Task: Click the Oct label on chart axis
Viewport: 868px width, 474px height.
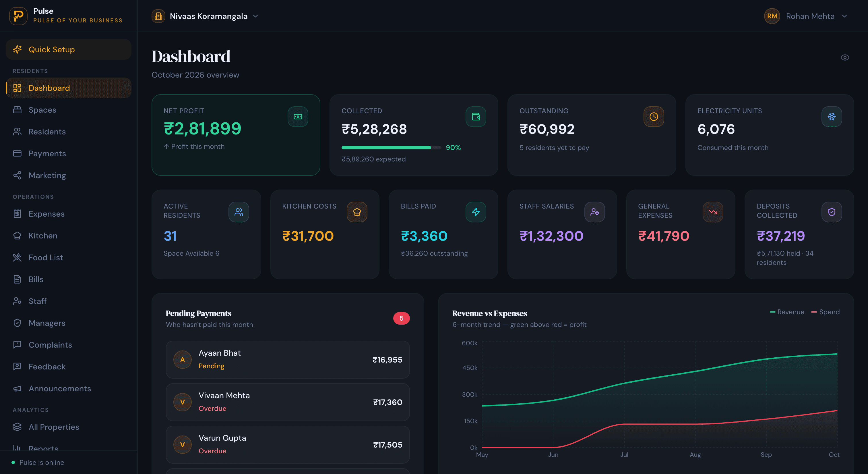Action: pos(834,455)
